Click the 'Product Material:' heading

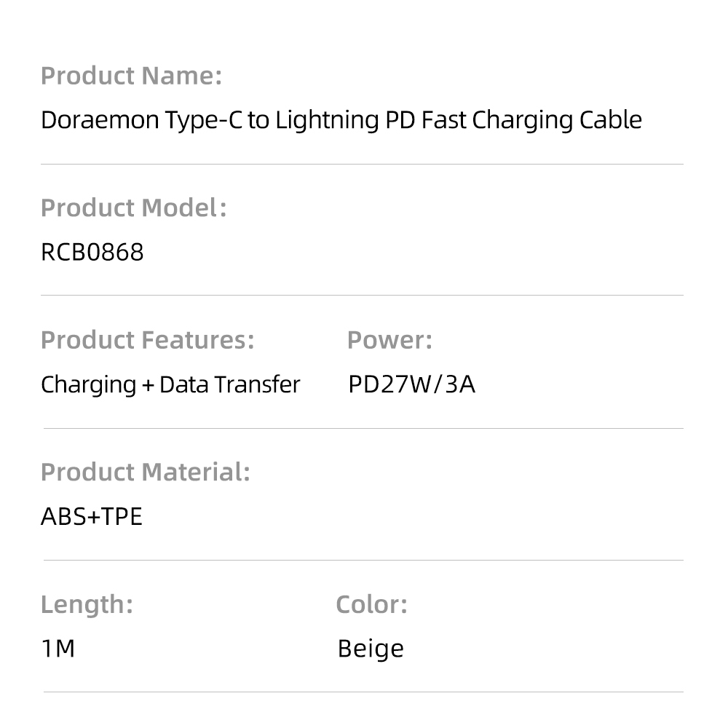(x=146, y=472)
